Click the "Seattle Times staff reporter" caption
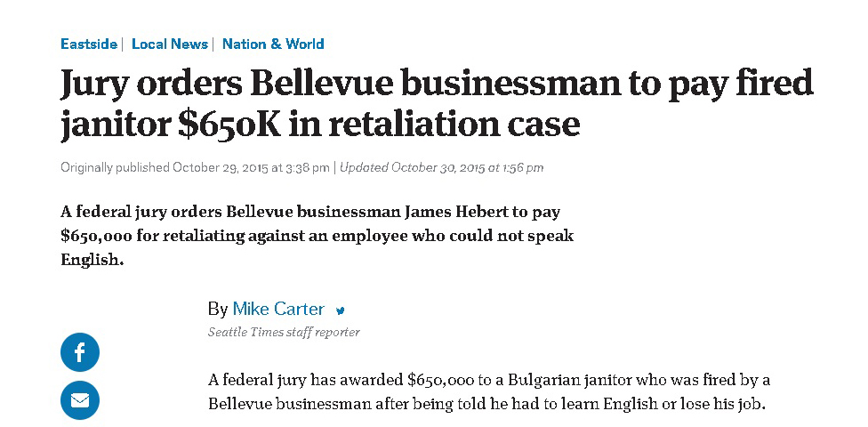The height and width of the screenshot is (427, 868). 284,332
